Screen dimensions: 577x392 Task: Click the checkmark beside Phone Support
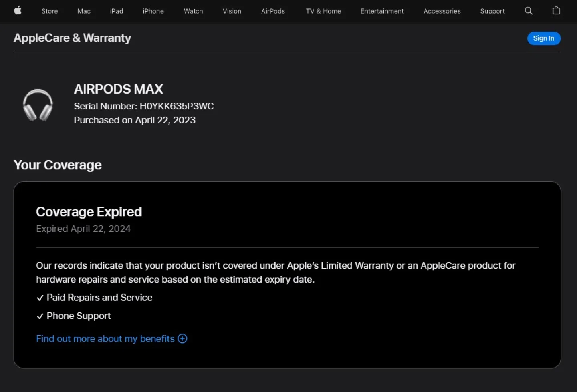click(40, 316)
